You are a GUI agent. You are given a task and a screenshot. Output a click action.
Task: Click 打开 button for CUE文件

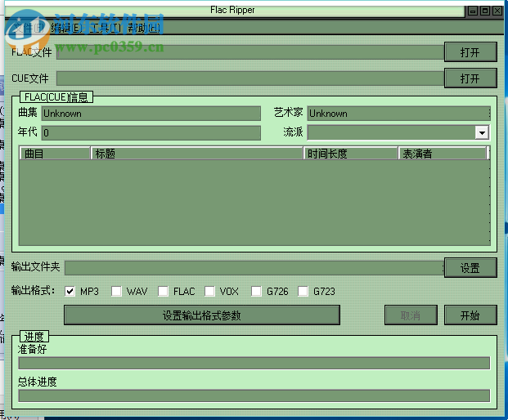(x=470, y=78)
